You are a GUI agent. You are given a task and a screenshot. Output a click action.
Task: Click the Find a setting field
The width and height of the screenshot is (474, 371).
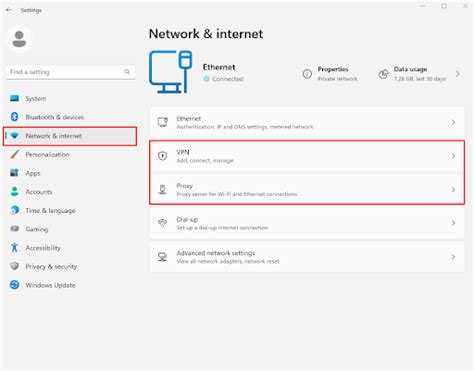click(70, 72)
